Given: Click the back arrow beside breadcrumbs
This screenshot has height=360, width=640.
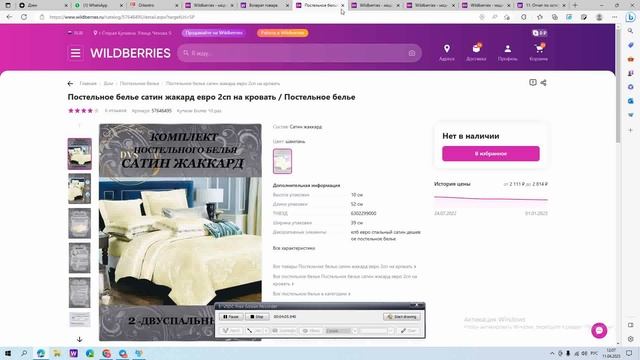Looking at the screenshot, I should [70, 83].
